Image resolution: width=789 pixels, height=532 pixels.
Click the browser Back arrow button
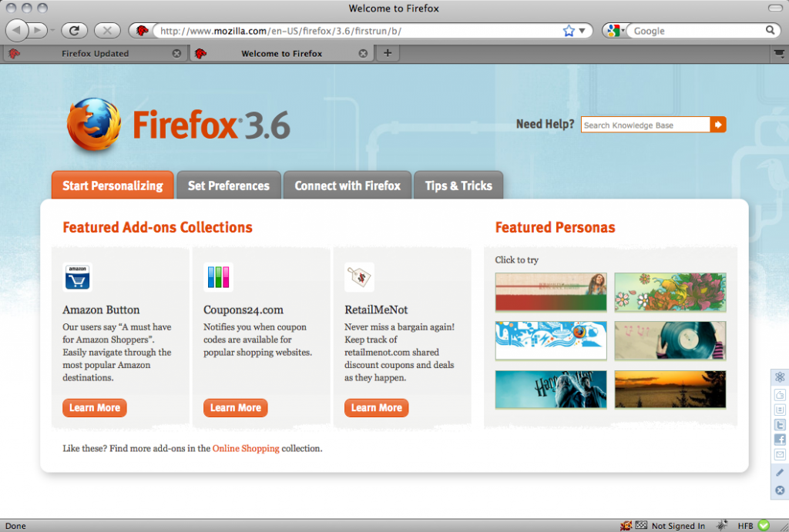17,30
